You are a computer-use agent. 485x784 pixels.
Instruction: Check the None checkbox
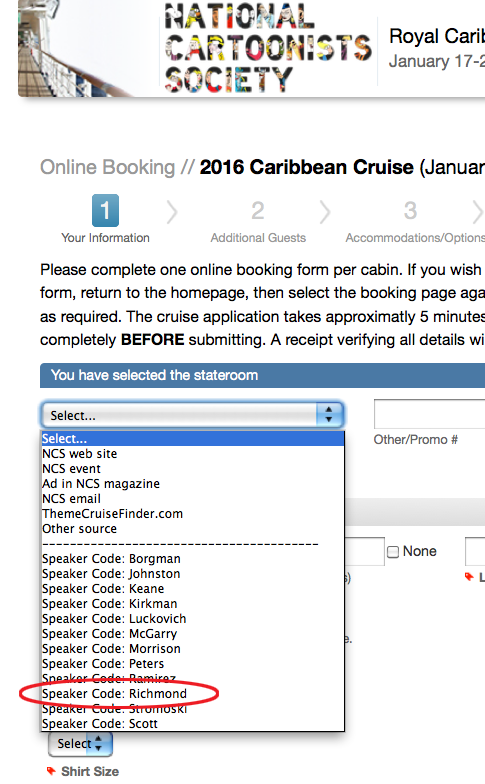pyautogui.click(x=393, y=552)
